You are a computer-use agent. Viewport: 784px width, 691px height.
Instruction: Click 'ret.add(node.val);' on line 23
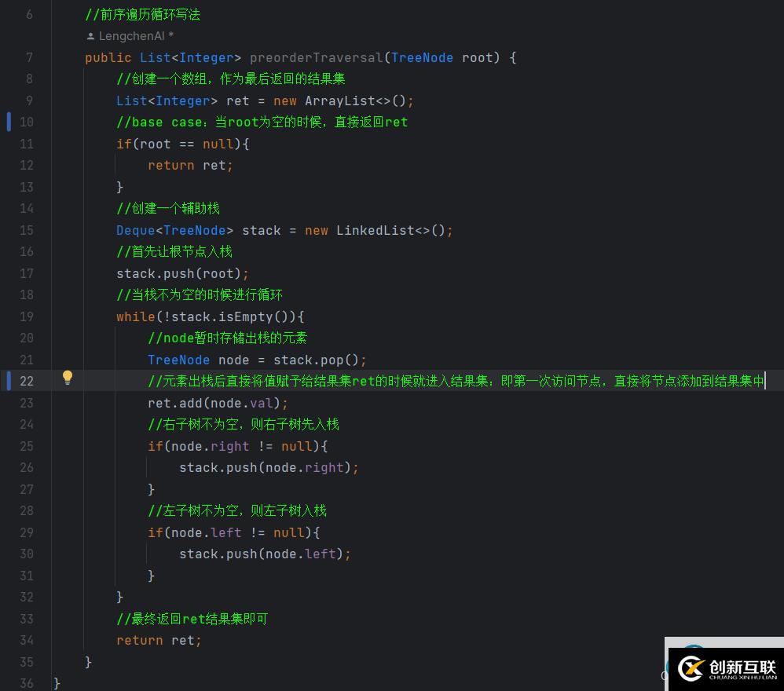point(218,403)
